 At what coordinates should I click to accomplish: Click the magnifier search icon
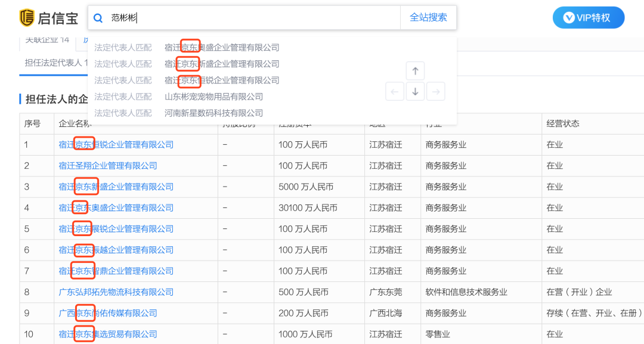(x=98, y=18)
